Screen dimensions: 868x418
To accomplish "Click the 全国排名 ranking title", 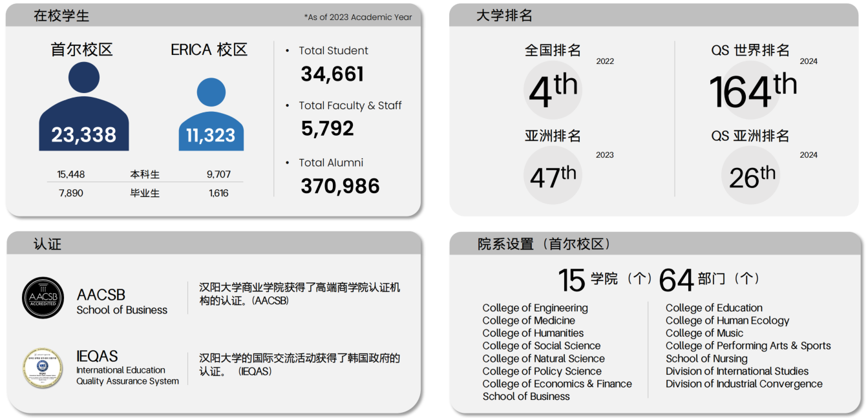I will pos(553,50).
